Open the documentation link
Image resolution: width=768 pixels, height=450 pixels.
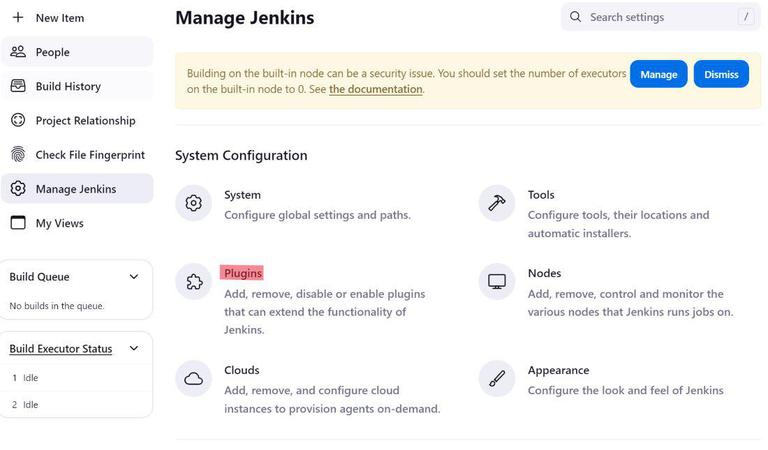click(x=376, y=89)
